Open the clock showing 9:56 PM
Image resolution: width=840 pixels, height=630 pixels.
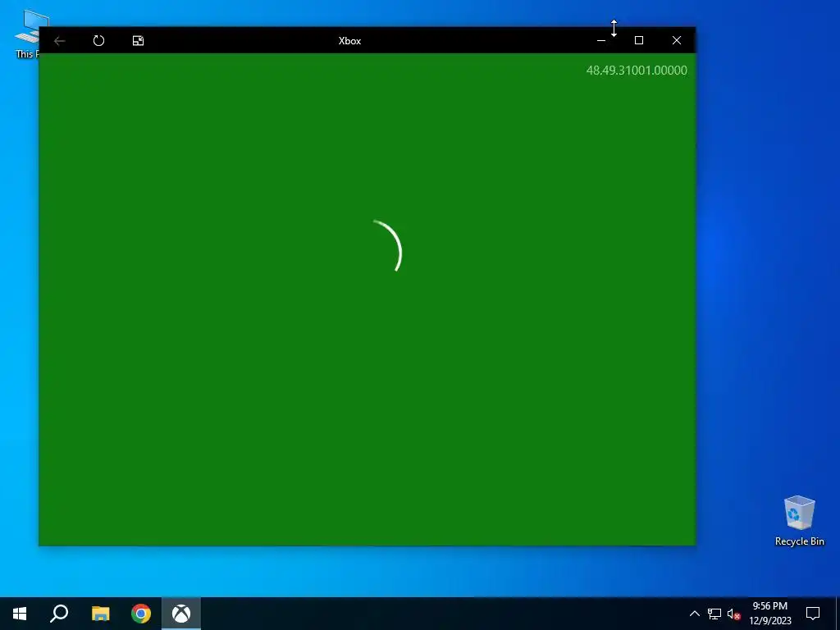pyautogui.click(x=769, y=614)
